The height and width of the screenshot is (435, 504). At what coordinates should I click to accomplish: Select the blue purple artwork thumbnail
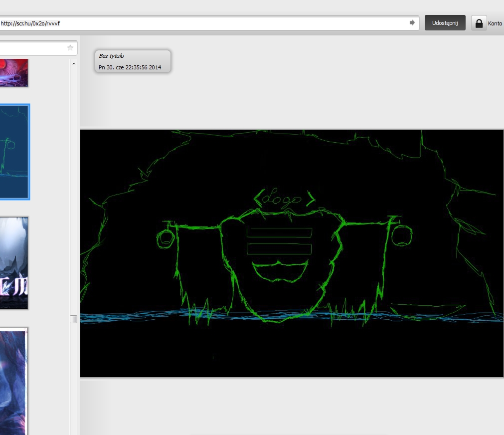pyautogui.click(x=13, y=382)
